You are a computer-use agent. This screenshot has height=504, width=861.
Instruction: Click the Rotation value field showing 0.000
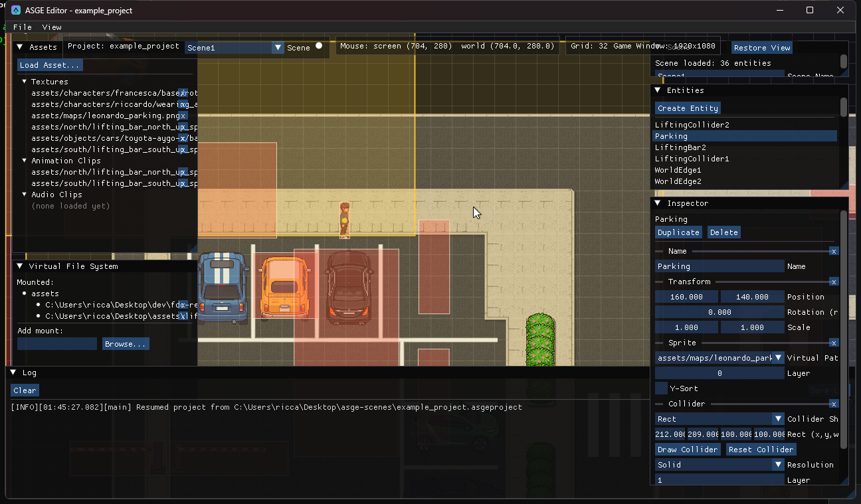pyautogui.click(x=719, y=312)
